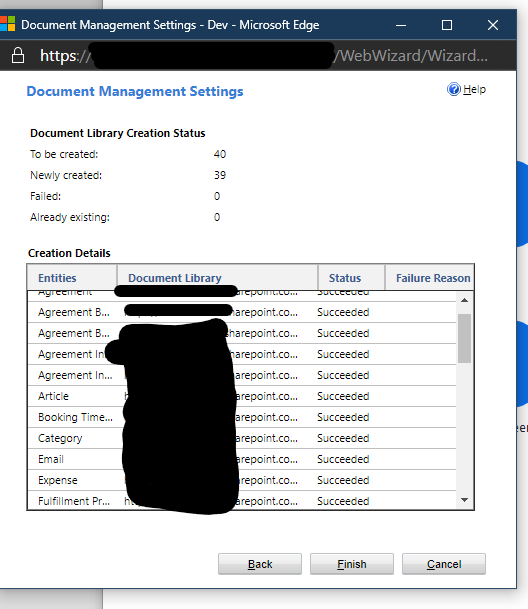Viewport: 528px width, 609px height.
Task: Click the lock icon in address bar
Action: pos(18,56)
